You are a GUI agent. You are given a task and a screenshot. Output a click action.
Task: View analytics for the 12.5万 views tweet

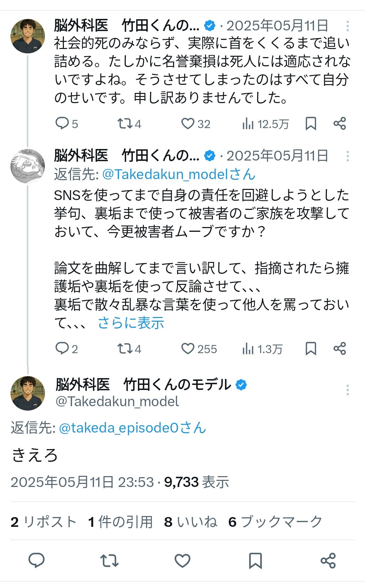click(248, 124)
